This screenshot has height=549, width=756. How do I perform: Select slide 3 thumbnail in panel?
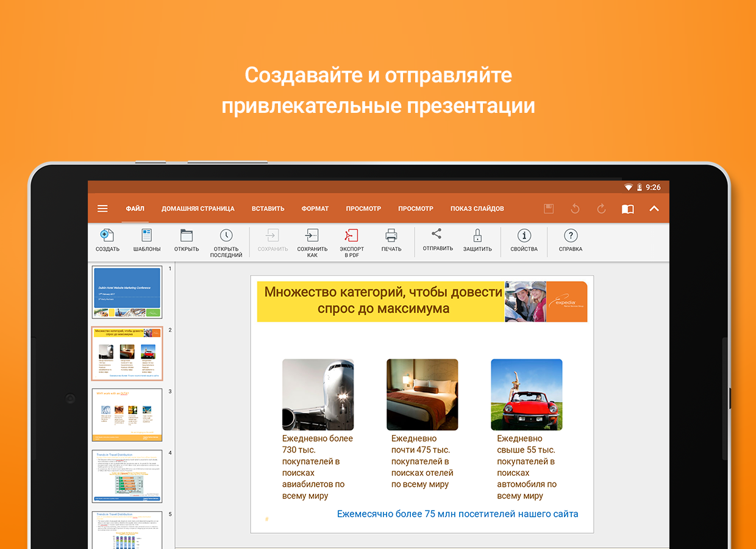127,415
